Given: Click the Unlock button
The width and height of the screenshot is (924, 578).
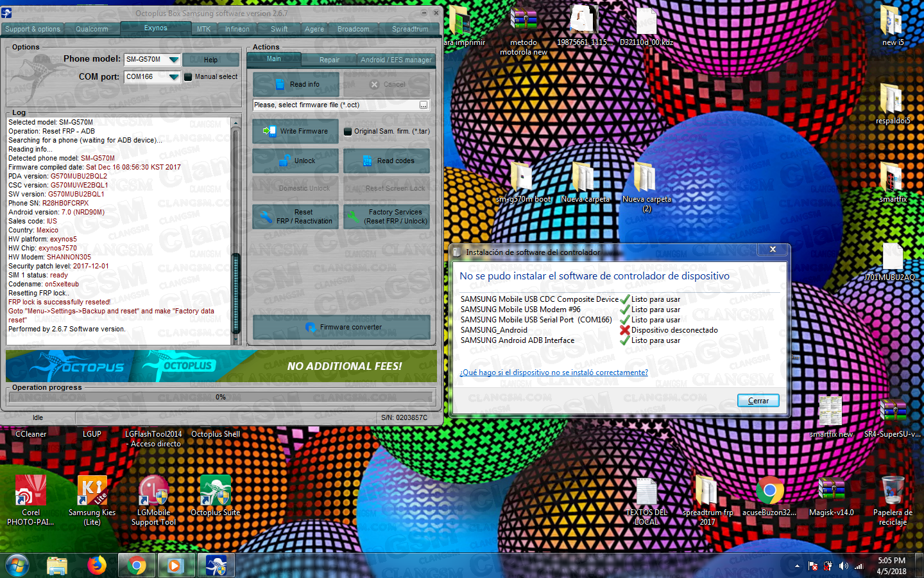Looking at the screenshot, I should pos(295,161).
